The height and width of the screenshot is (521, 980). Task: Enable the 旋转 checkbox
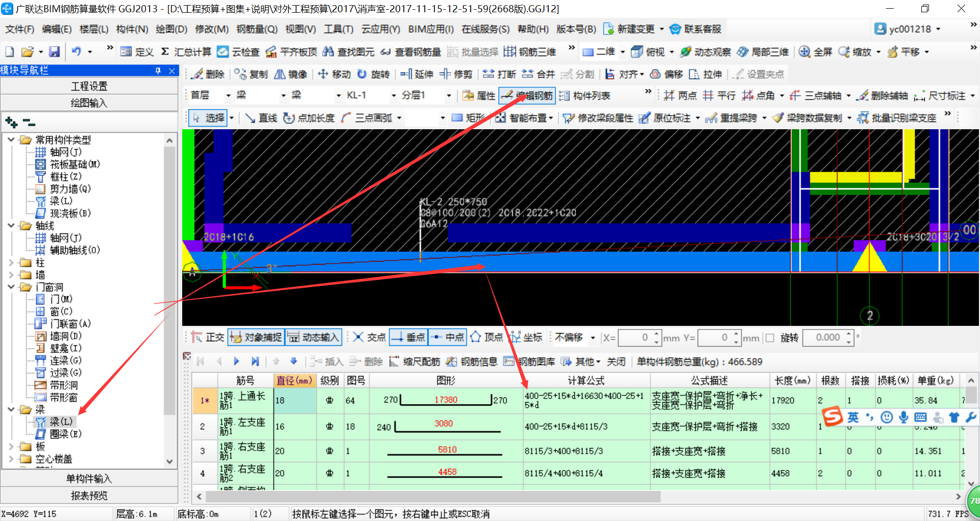(770, 338)
